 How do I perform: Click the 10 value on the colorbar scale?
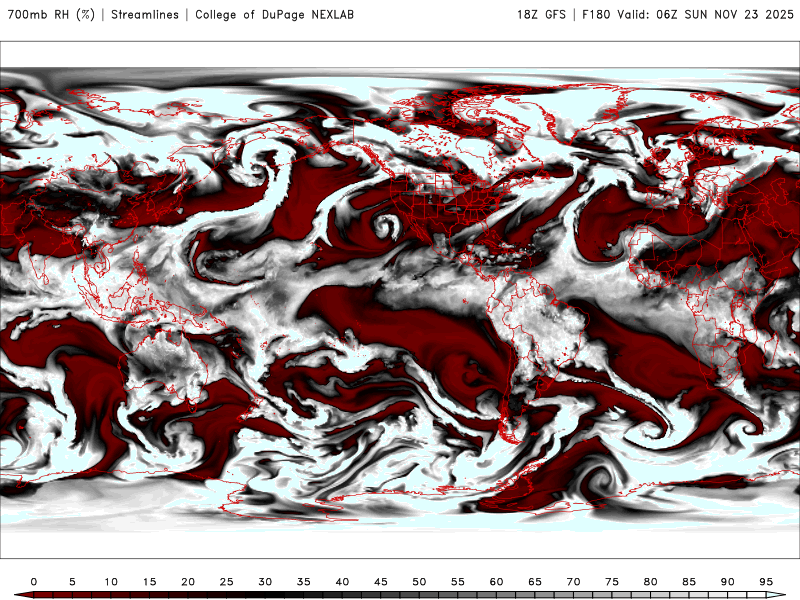point(111,582)
